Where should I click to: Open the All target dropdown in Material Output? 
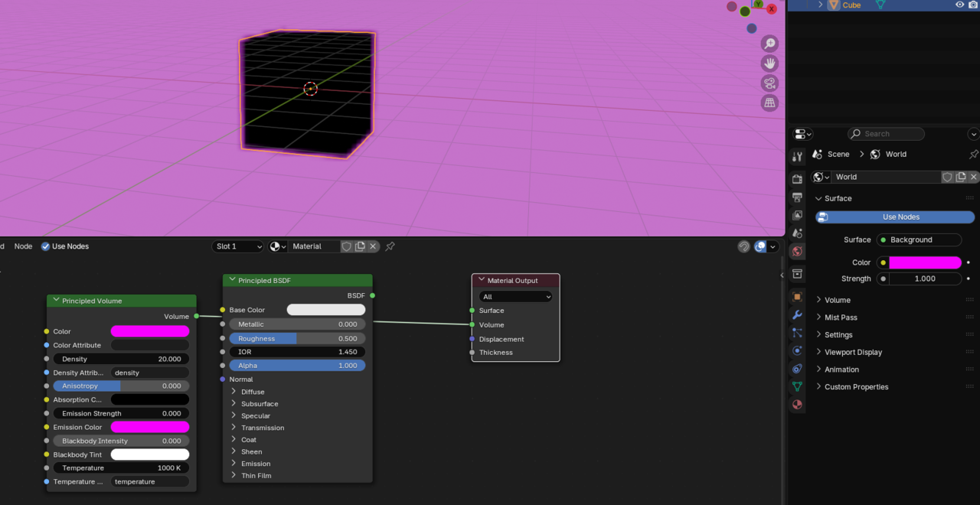(x=515, y=297)
